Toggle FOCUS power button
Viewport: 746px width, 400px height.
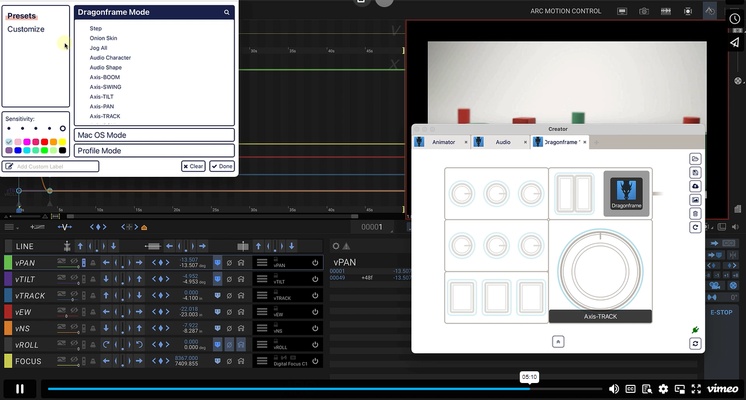[315, 361]
